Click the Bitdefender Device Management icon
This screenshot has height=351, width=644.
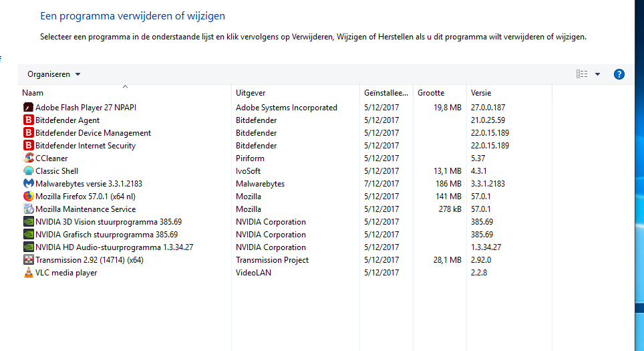click(x=28, y=133)
